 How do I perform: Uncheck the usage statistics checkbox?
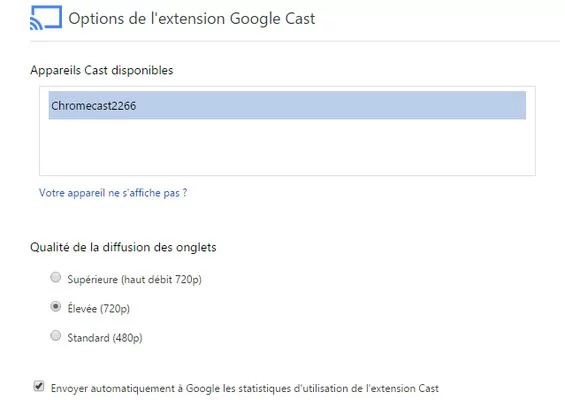coord(39,386)
